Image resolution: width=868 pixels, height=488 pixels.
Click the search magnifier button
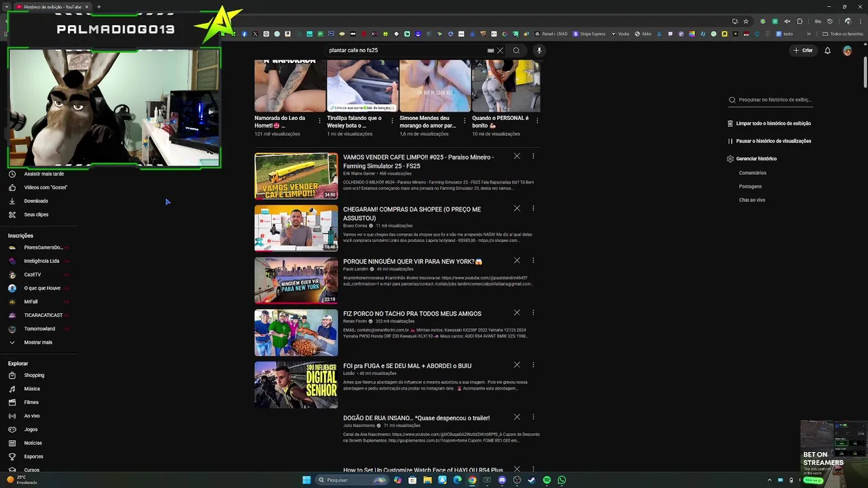coord(516,50)
